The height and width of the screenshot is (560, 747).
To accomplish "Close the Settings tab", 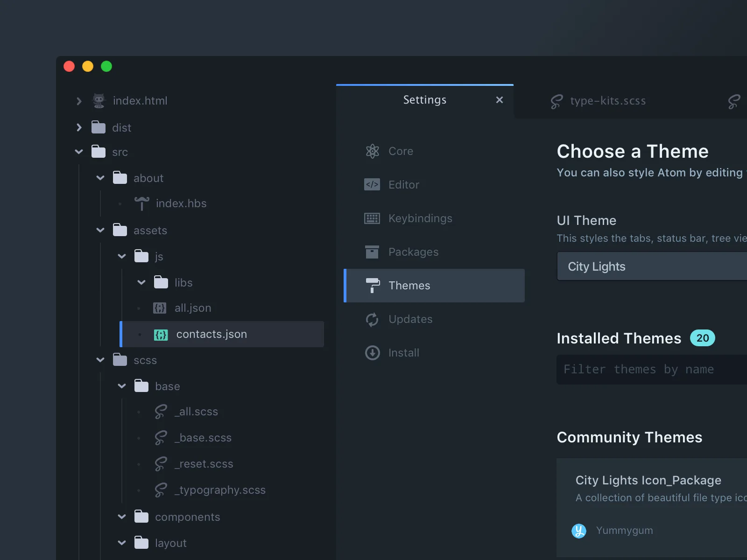I will 500,100.
